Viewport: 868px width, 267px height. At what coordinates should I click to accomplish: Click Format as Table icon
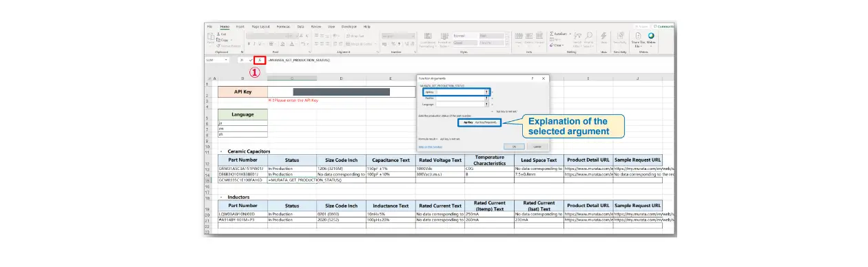tap(444, 40)
